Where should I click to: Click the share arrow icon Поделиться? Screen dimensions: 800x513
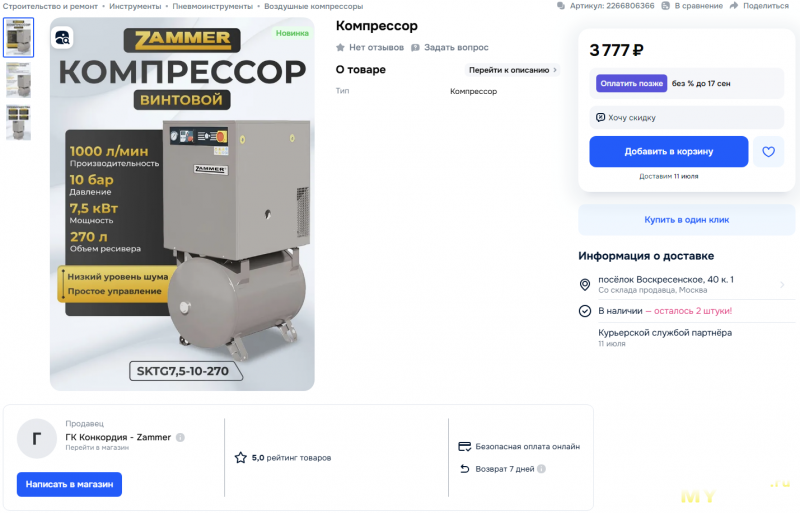(x=734, y=6)
